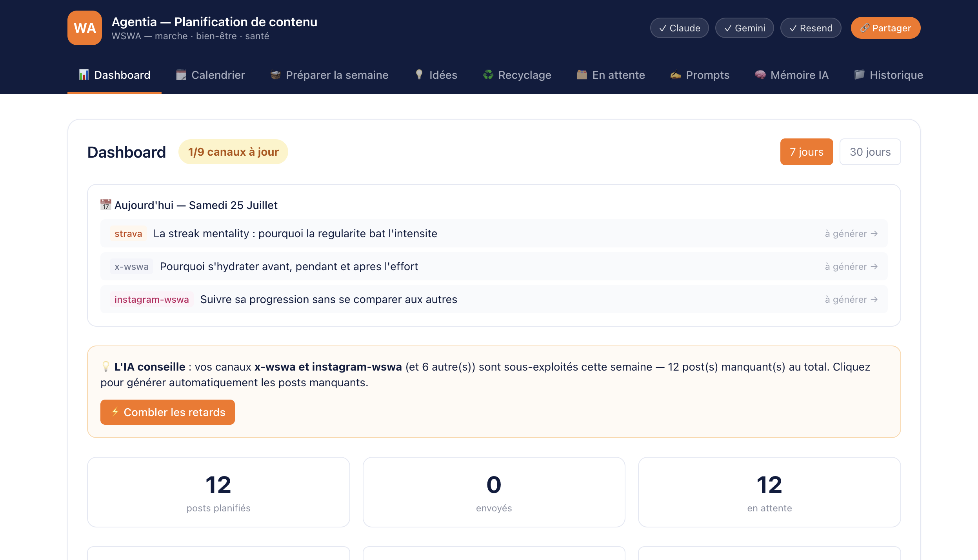
Task: Go to Mémoire IA tab
Action: 791,75
